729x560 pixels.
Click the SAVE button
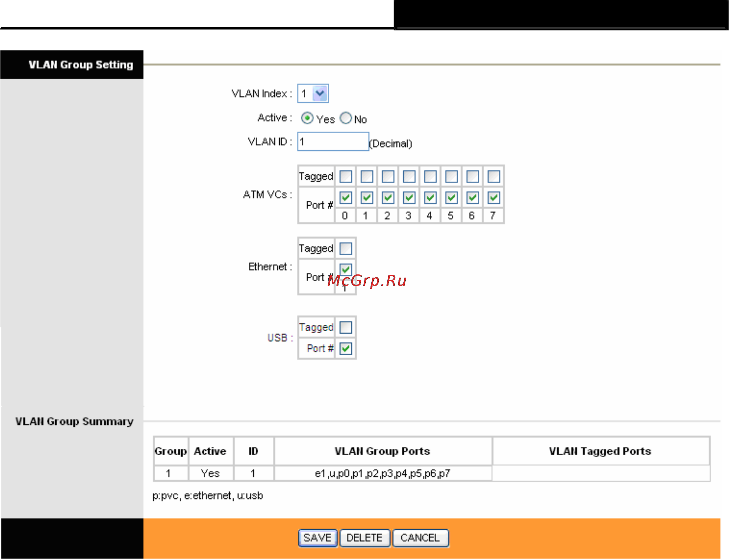(318, 538)
